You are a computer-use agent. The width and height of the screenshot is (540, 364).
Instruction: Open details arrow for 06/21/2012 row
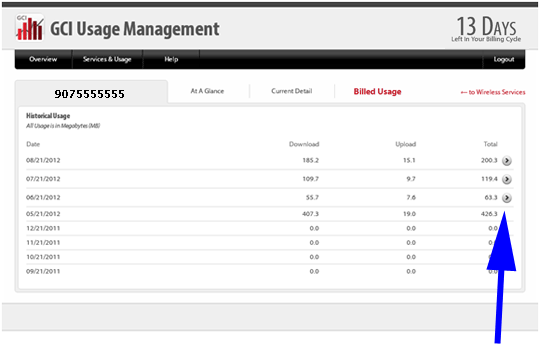pos(507,198)
